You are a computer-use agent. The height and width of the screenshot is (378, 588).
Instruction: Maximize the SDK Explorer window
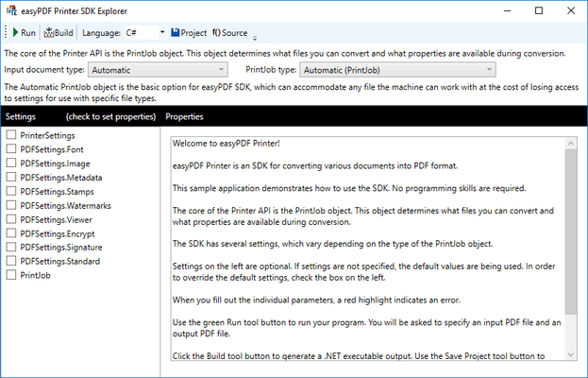539,10
